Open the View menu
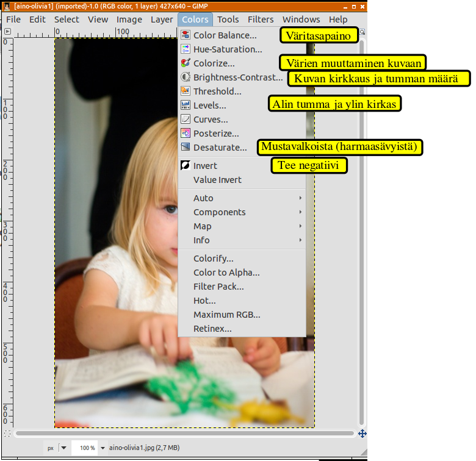The width and height of the screenshot is (476, 461). pyautogui.click(x=98, y=20)
